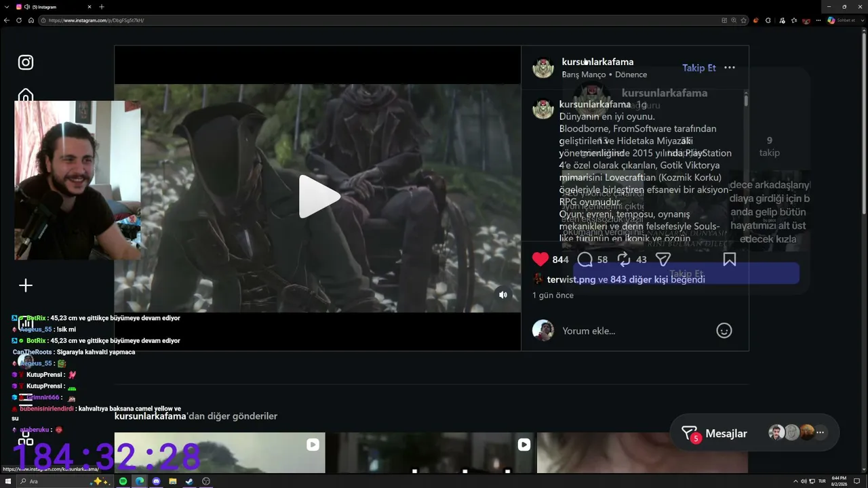Open the Windows Start menu
868x488 pixels.
(8, 481)
